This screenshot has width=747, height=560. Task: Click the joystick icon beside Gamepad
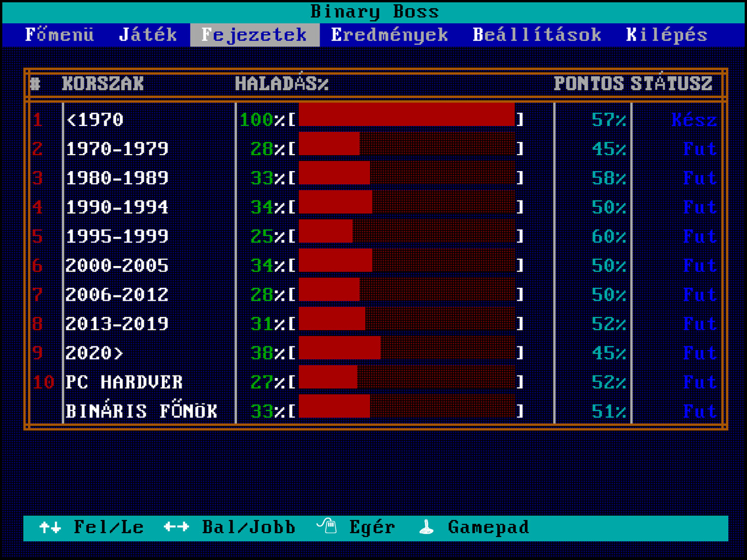(426, 527)
